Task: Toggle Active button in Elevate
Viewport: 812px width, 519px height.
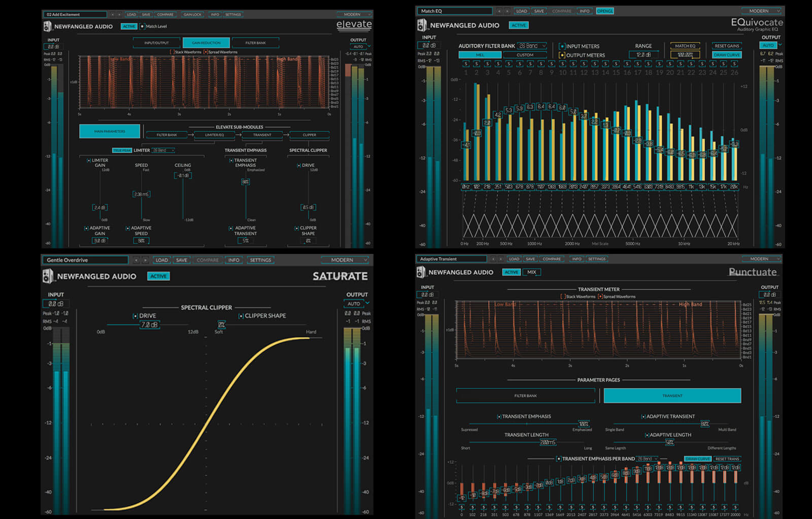Action: (129, 26)
